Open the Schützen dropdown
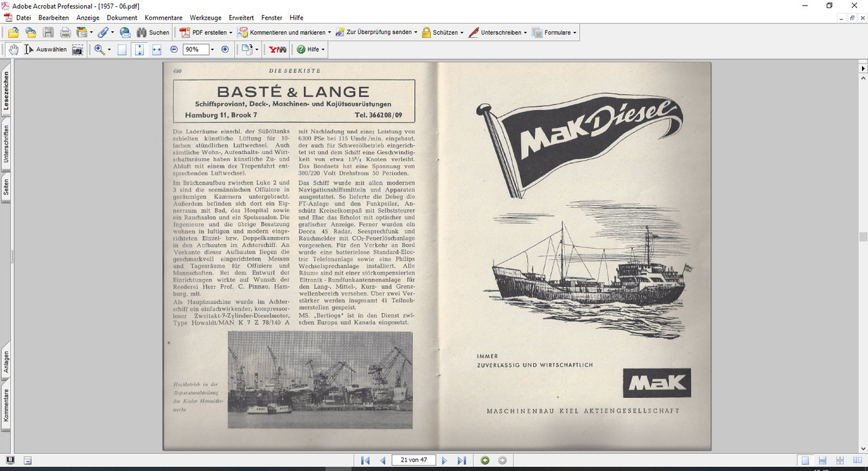This screenshot has height=471, width=868. click(443, 32)
